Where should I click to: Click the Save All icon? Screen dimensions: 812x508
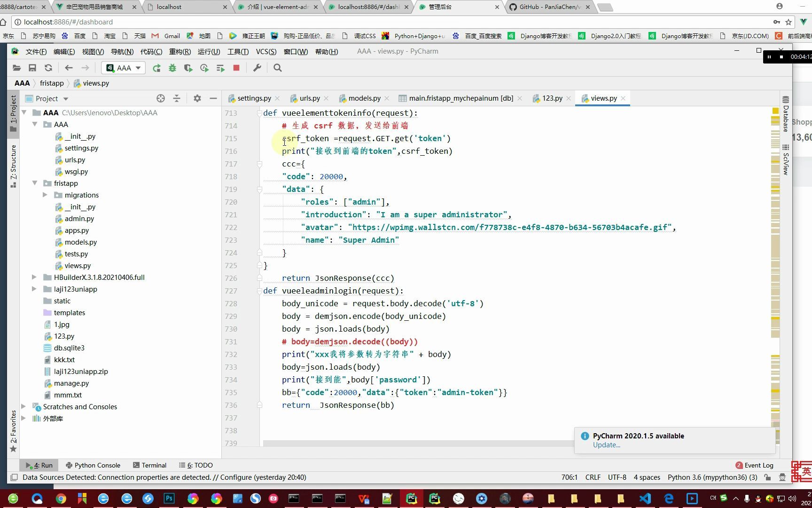32,68
